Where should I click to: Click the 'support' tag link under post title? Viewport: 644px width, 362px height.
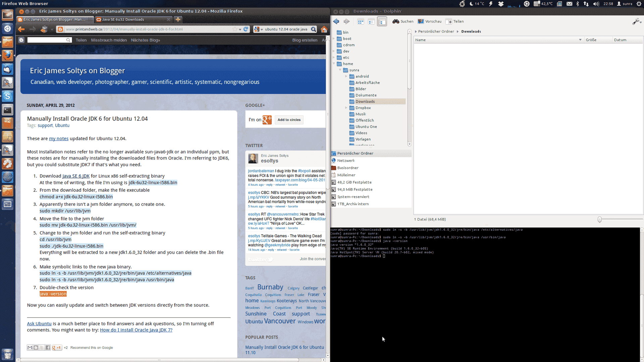point(45,125)
